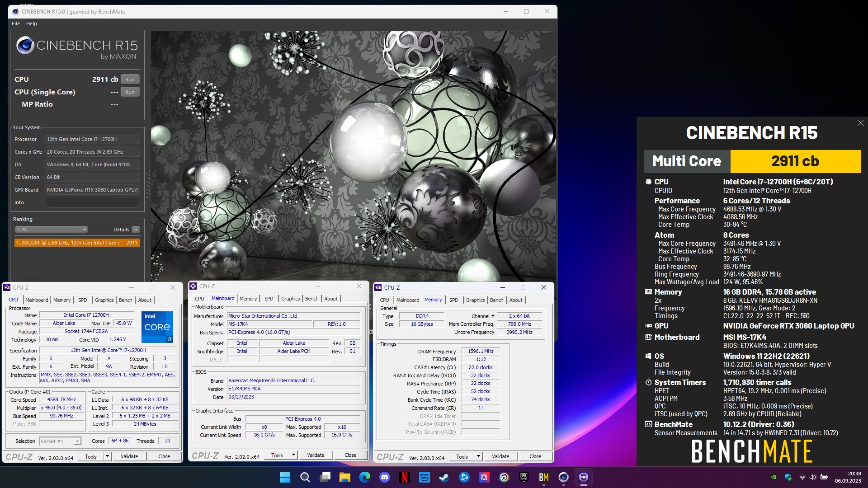Image resolution: width=868 pixels, height=488 pixels.
Task: Open the volume control in system tray
Action: [x=812, y=477]
